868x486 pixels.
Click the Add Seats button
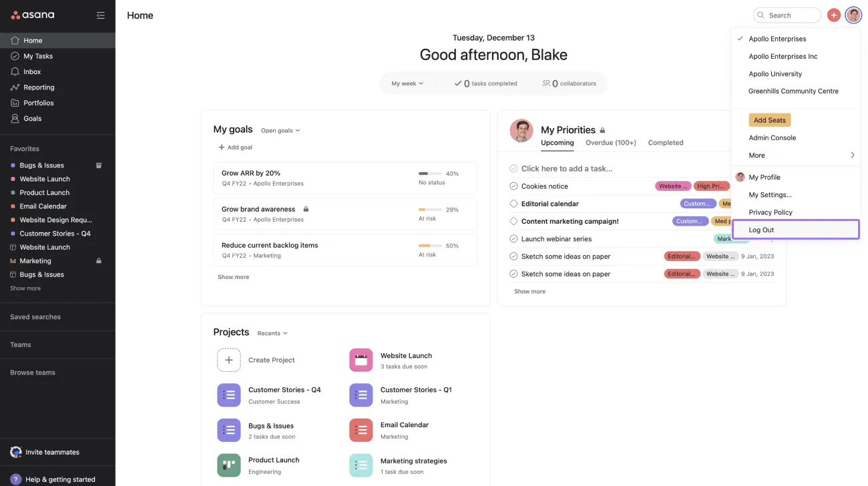(x=769, y=119)
